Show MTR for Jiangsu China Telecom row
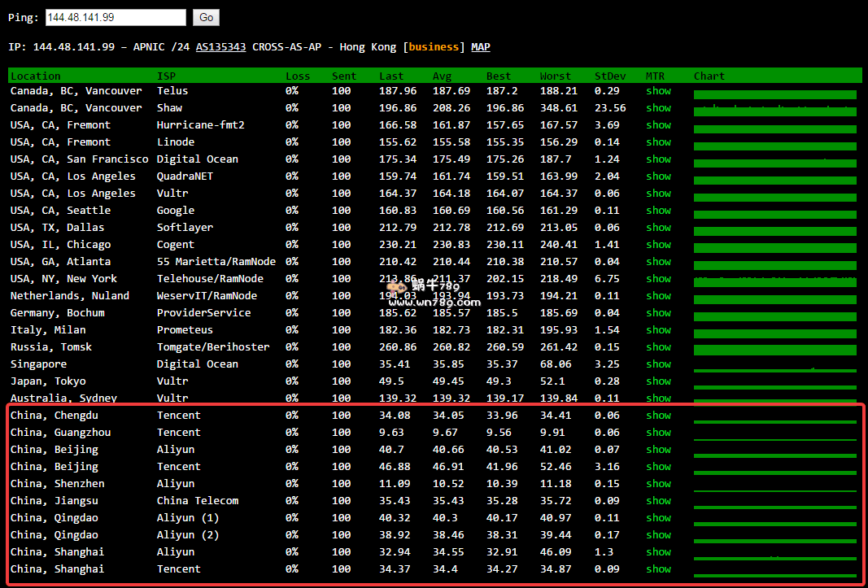868x588 pixels. (658, 501)
